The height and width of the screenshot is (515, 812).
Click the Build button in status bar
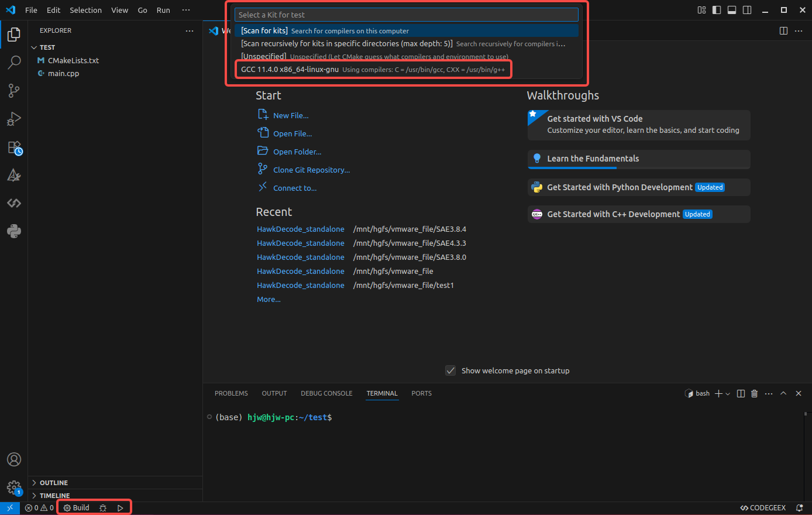pos(77,508)
